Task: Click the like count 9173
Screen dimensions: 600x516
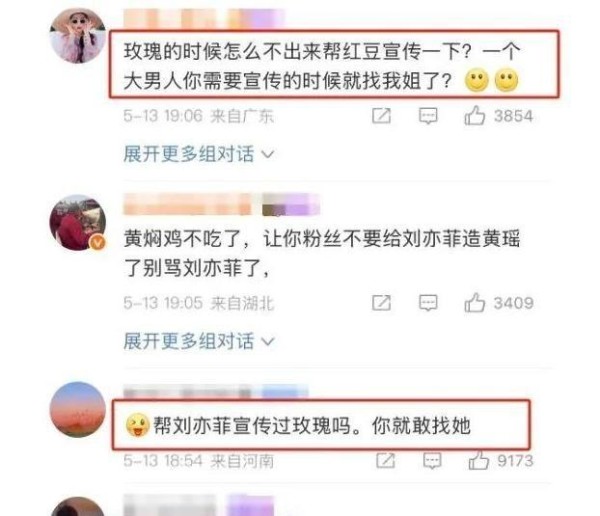Action: point(515,460)
